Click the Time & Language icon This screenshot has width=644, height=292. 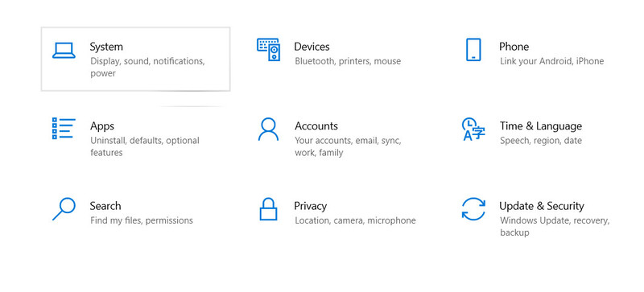point(473,130)
